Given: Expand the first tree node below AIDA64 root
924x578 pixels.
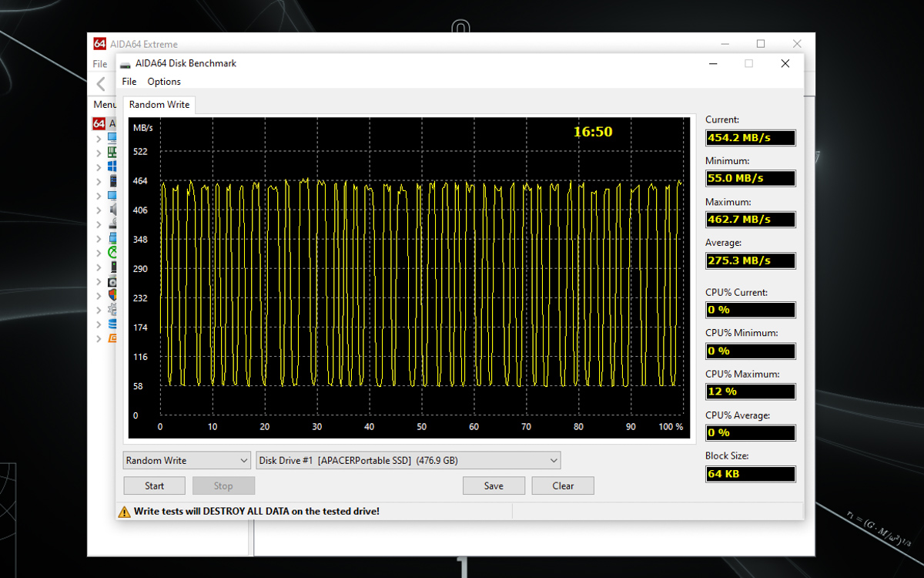Looking at the screenshot, I should [x=99, y=139].
